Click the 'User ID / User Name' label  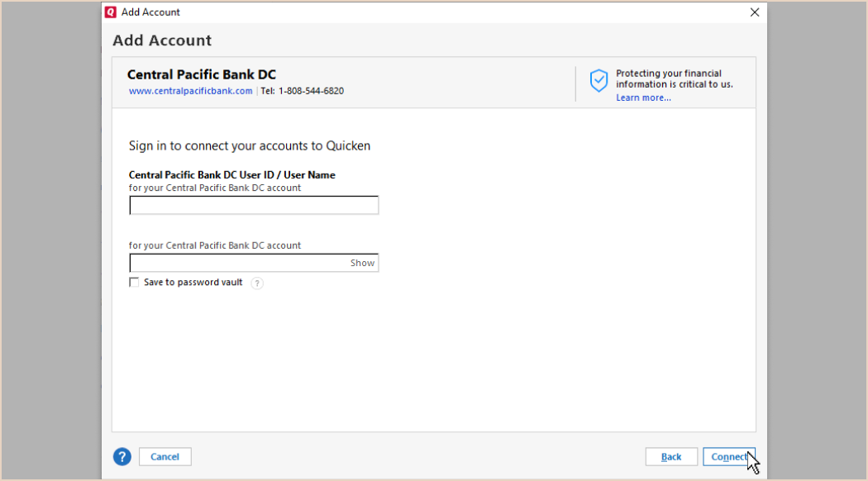click(x=232, y=175)
